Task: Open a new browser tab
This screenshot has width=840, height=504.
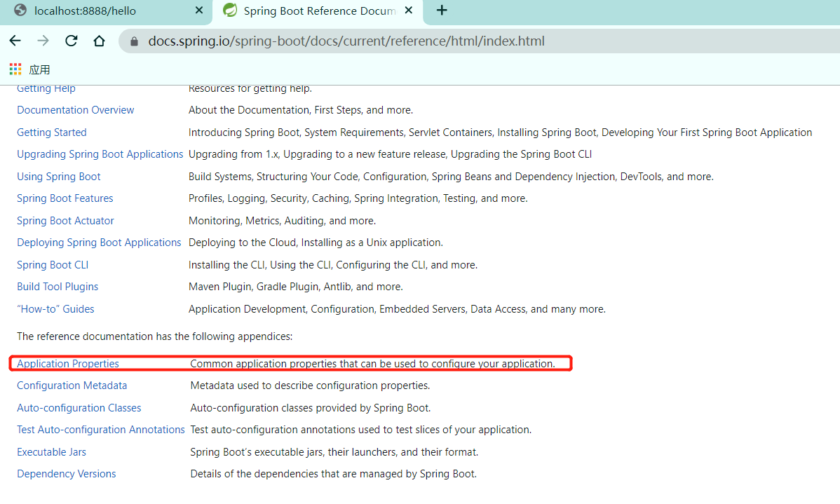Action: [442, 11]
